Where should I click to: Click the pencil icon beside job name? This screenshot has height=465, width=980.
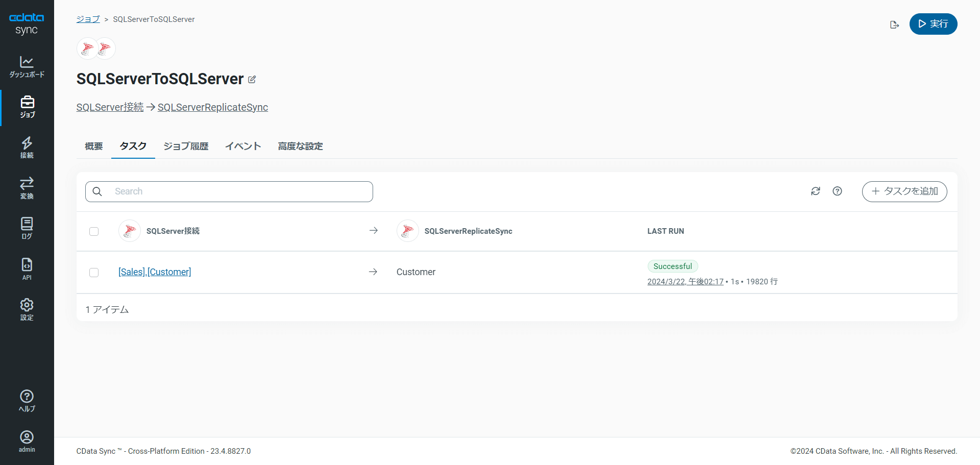click(252, 80)
